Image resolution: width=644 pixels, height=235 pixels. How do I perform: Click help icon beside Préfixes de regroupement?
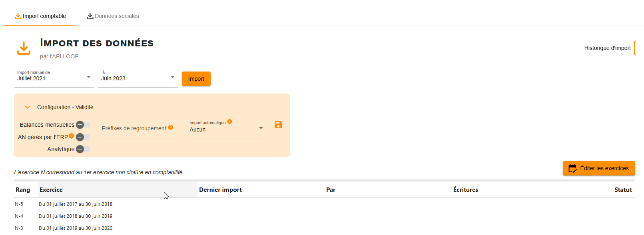pyautogui.click(x=171, y=127)
